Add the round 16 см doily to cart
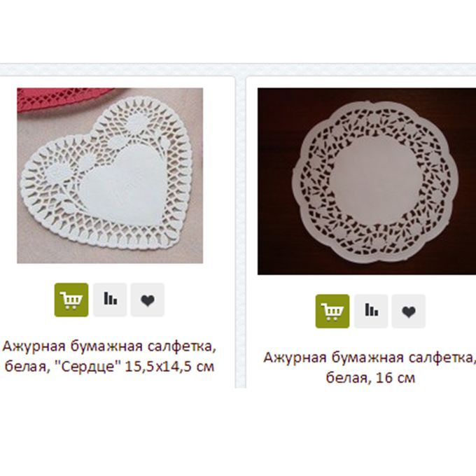 [332, 311]
